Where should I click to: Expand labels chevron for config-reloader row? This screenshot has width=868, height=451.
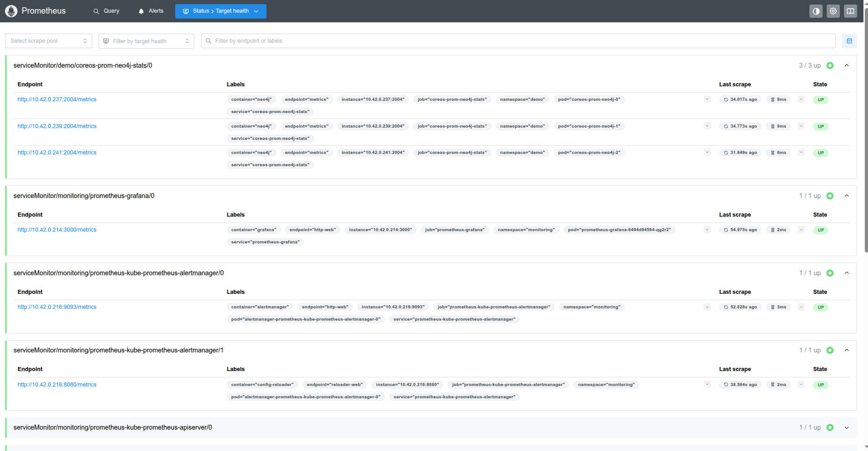click(707, 385)
